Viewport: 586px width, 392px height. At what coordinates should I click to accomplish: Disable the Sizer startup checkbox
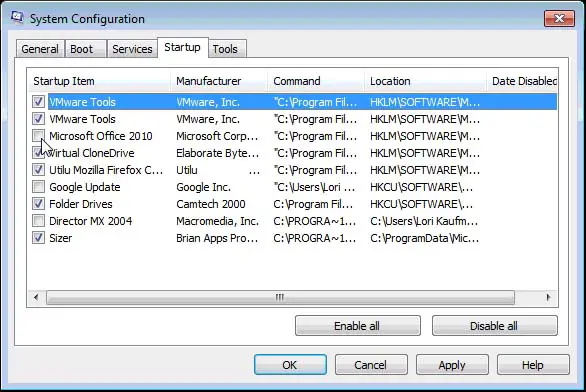tap(38, 238)
